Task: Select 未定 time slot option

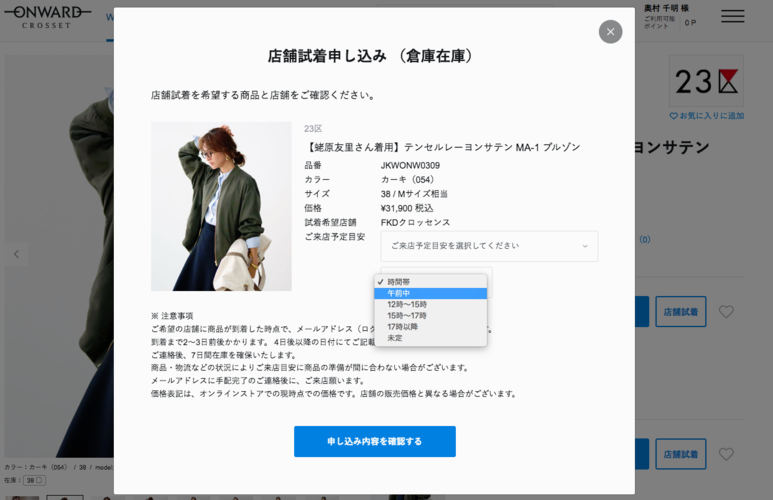Action: pos(430,338)
